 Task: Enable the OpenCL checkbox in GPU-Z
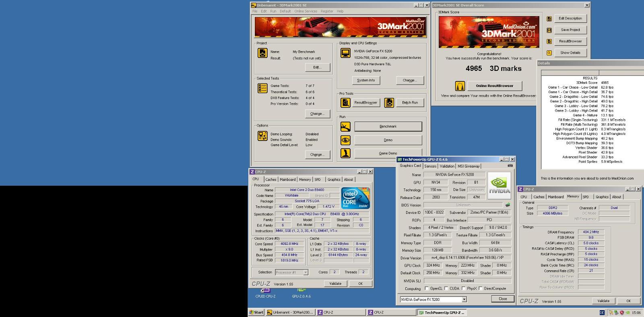(427, 288)
